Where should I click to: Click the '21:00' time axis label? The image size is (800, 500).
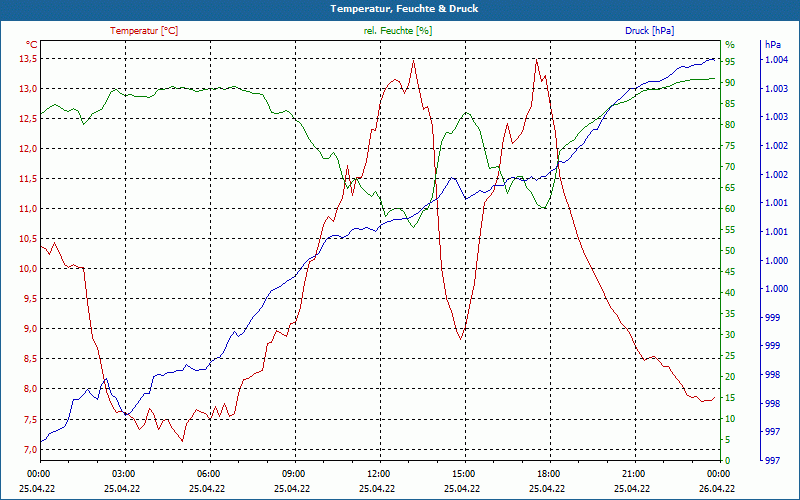pyautogui.click(x=633, y=474)
